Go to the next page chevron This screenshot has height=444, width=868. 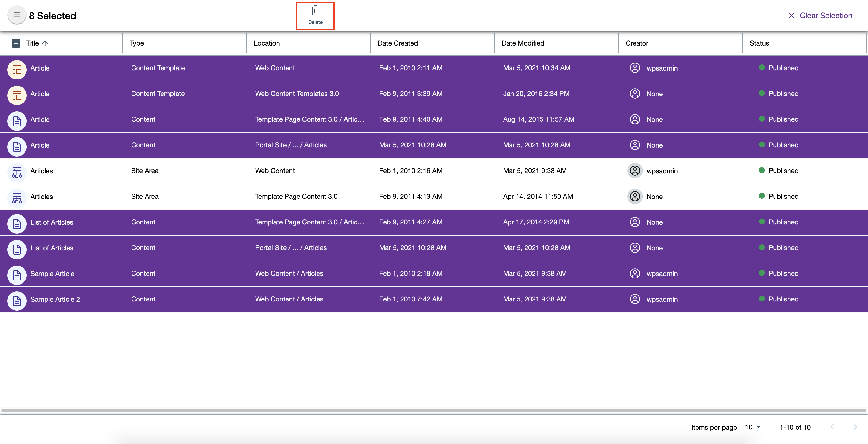pyautogui.click(x=855, y=427)
